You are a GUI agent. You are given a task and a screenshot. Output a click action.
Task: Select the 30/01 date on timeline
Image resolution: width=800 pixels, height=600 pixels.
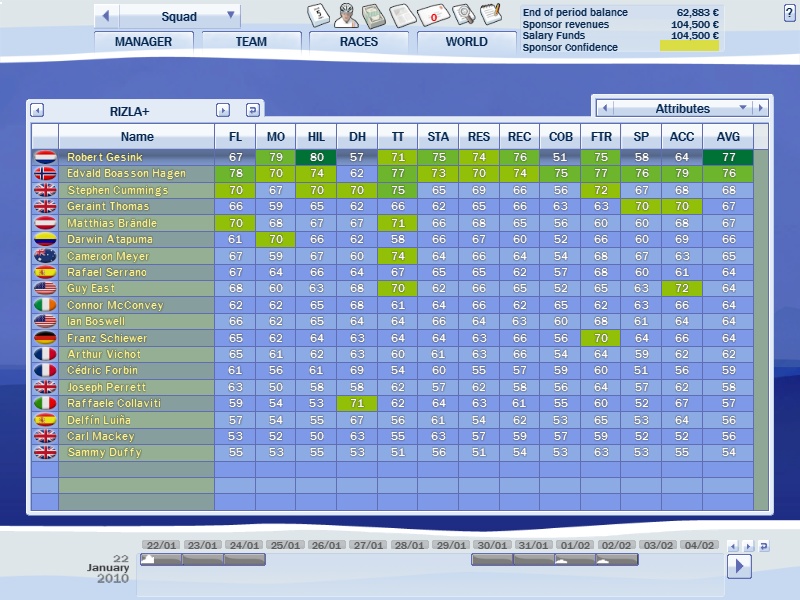click(490, 545)
